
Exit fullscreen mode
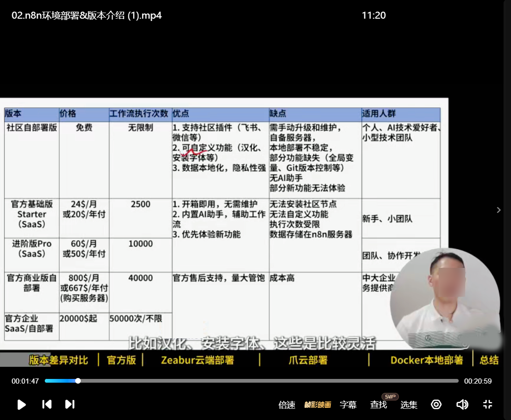coord(488,404)
